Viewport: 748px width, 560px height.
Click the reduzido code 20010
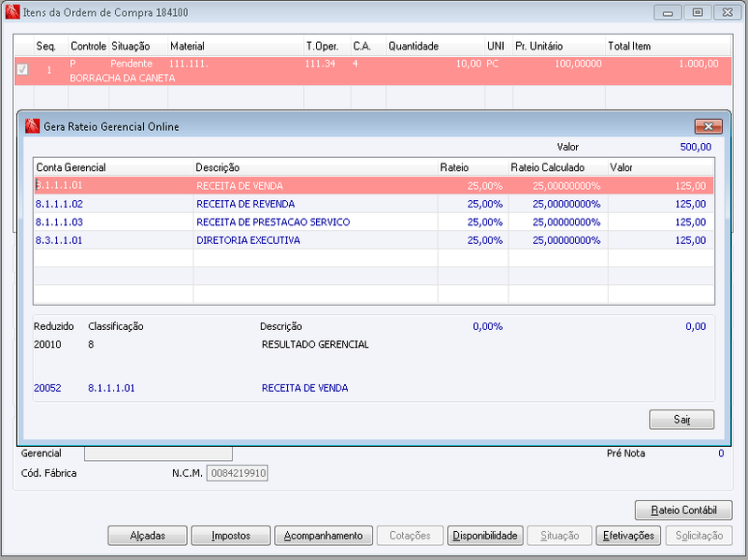click(48, 344)
